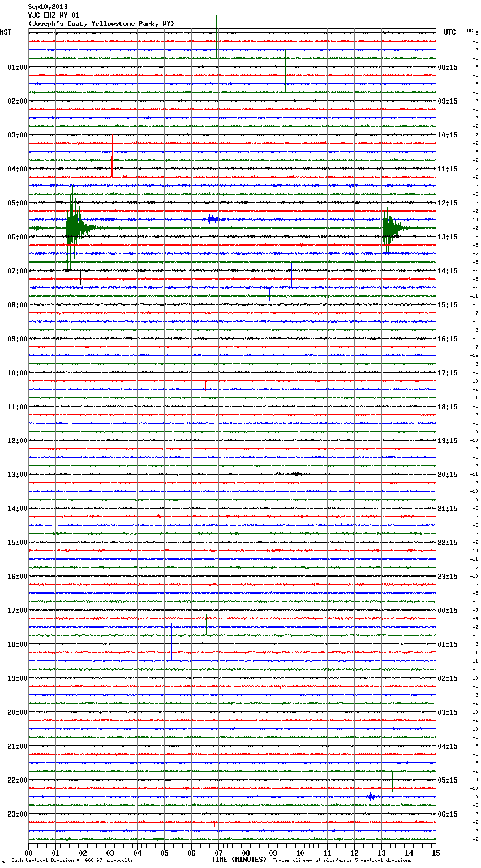This screenshot has height=868, width=481.
Task: Click the "19:00" MST time label
Action: click(x=18, y=678)
